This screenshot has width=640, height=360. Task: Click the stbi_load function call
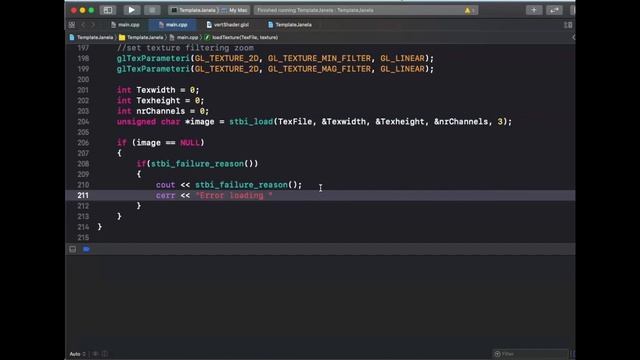251,122
